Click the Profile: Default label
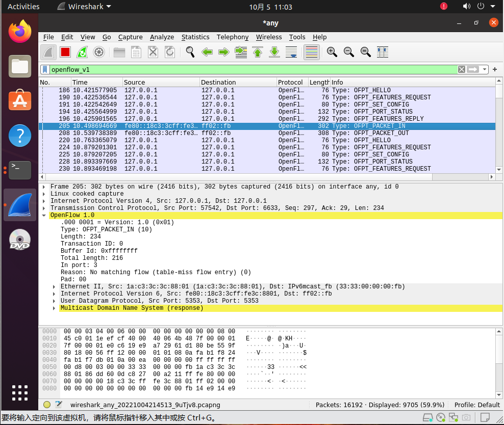Image resolution: width=504 pixels, height=425 pixels. [477, 405]
